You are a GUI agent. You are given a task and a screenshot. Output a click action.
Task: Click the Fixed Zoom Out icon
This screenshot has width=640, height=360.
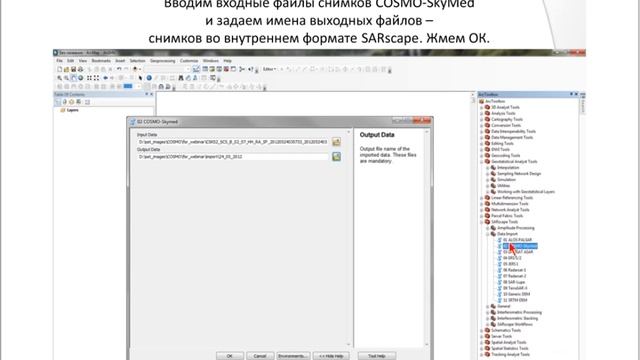pos(96,78)
